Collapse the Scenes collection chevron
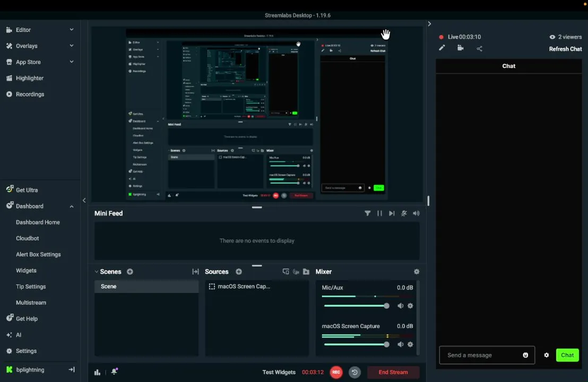 click(x=97, y=272)
